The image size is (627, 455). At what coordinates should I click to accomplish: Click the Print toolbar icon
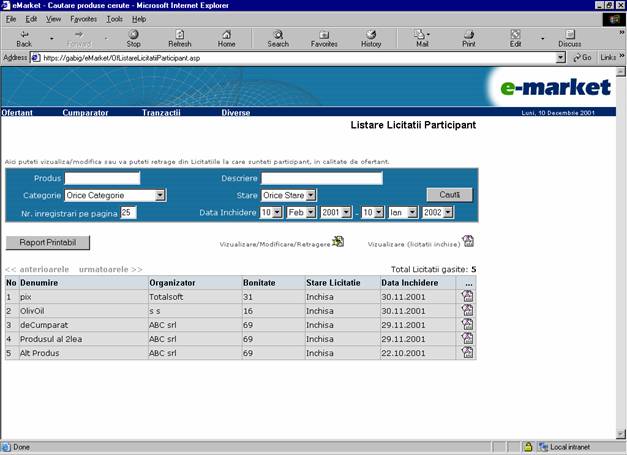pyautogui.click(x=468, y=38)
